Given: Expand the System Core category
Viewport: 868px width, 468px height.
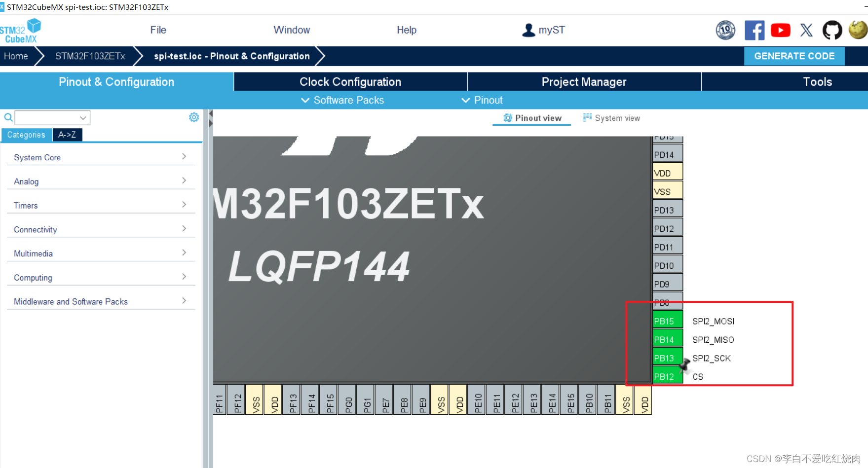Looking at the screenshot, I should pos(101,157).
